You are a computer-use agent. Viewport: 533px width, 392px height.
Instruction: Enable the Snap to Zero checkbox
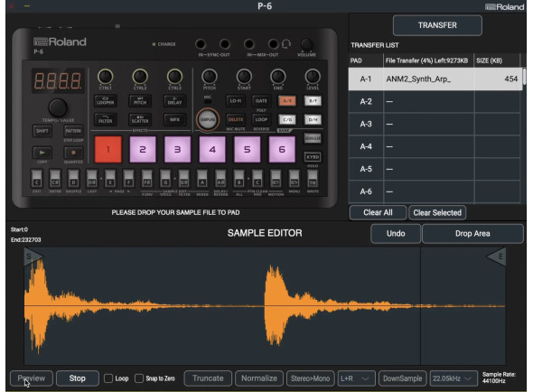139,378
